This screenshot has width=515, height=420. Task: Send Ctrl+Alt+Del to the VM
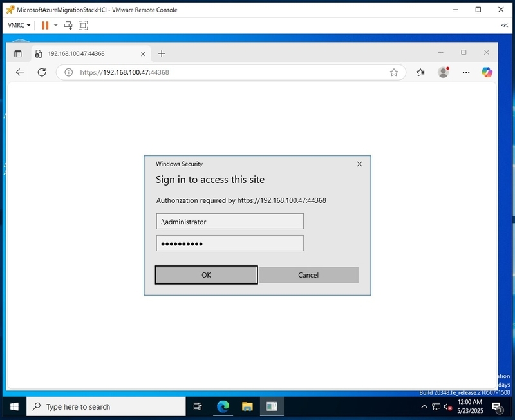coord(68,25)
